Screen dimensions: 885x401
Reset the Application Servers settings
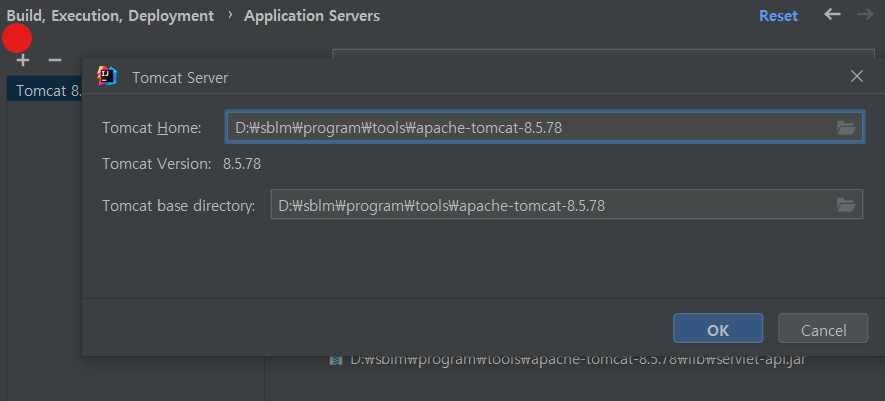[778, 16]
